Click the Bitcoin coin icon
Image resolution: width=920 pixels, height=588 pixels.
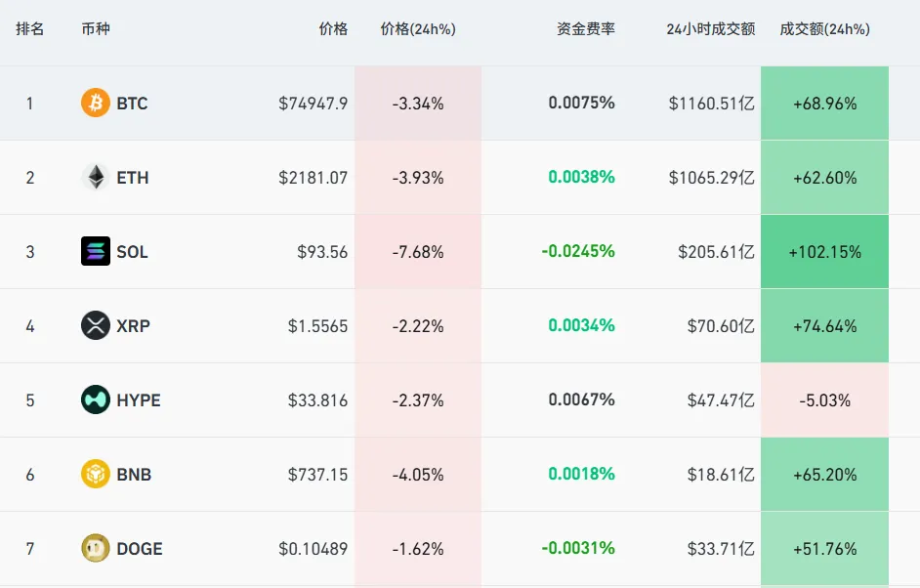tap(96, 103)
